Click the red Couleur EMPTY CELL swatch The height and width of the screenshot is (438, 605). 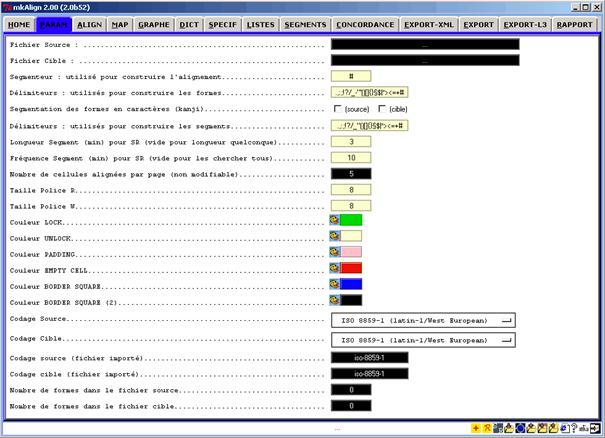click(x=351, y=268)
